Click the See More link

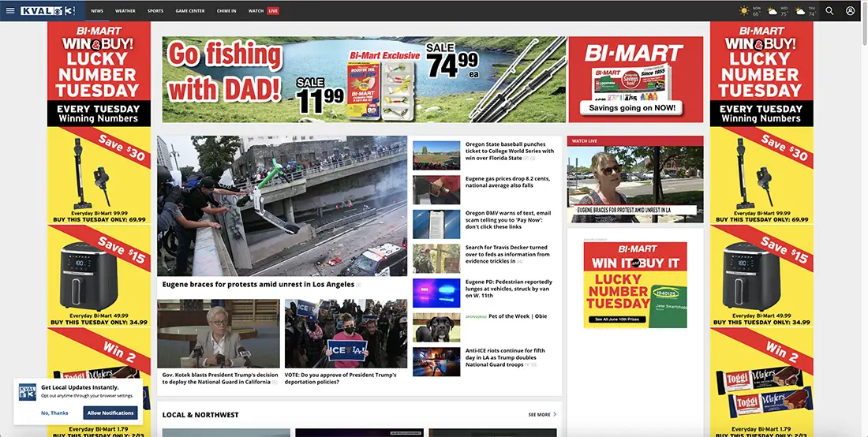539,414
